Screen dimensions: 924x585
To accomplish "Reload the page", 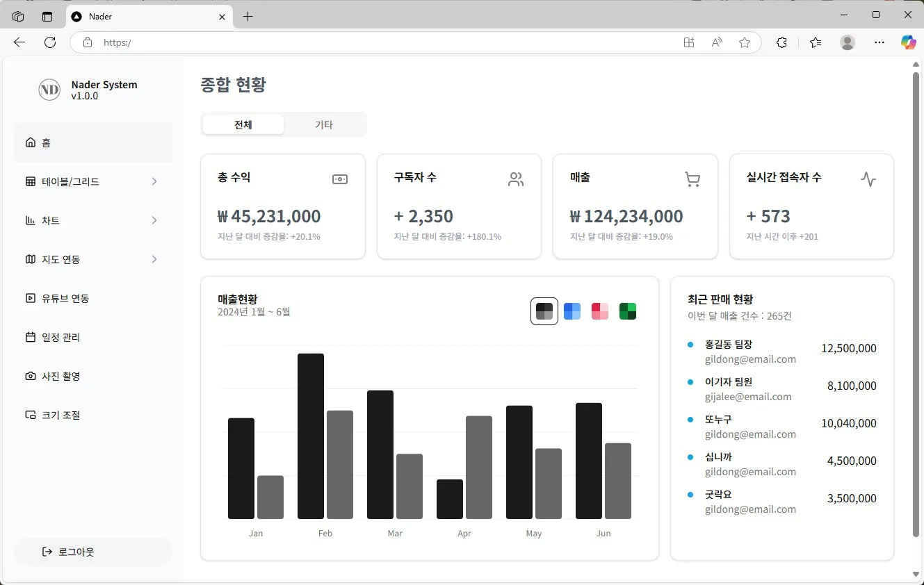I will tap(50, 42).
